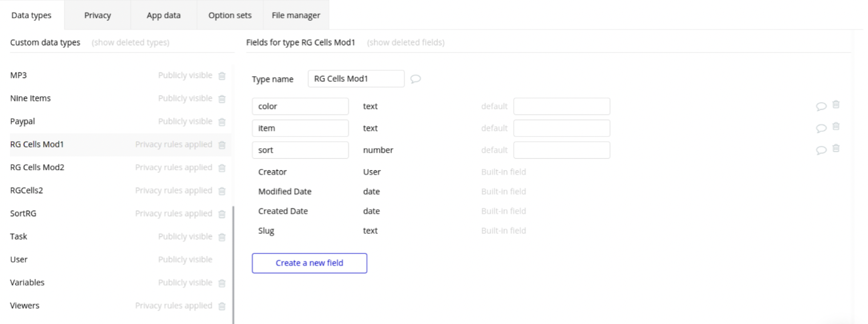Click trash icon beside Viewers type
The height and width of the screenshot is (324, 868).
(x=222, y=306)
